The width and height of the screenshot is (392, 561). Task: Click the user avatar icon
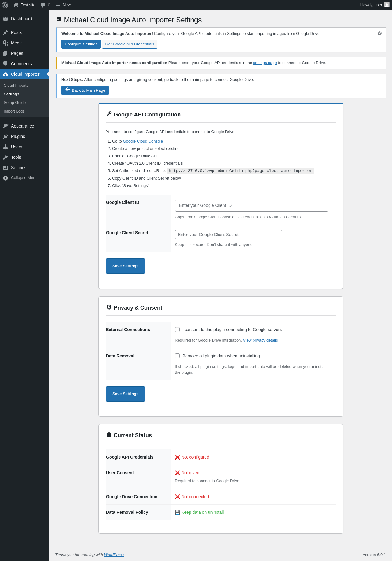coord(387,5)
